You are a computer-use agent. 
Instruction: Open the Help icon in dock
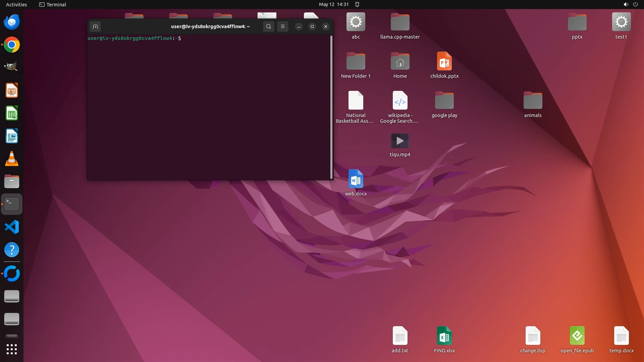coord(12,250)
